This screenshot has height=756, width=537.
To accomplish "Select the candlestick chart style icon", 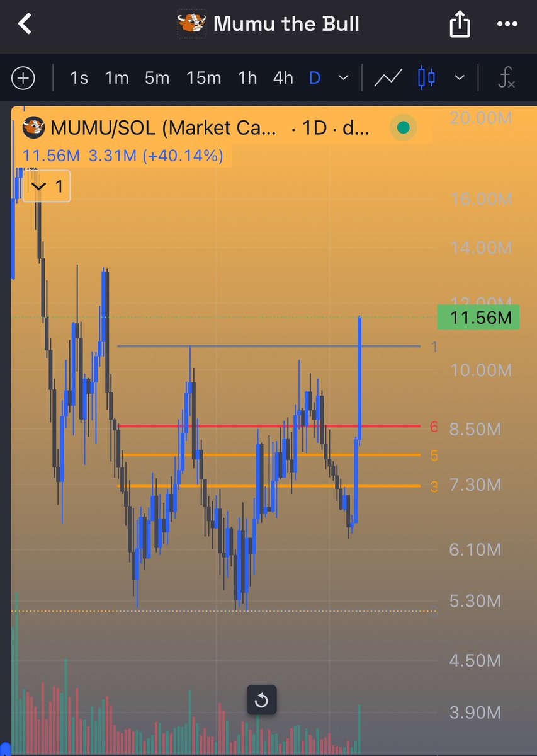I will pos(427,78).
